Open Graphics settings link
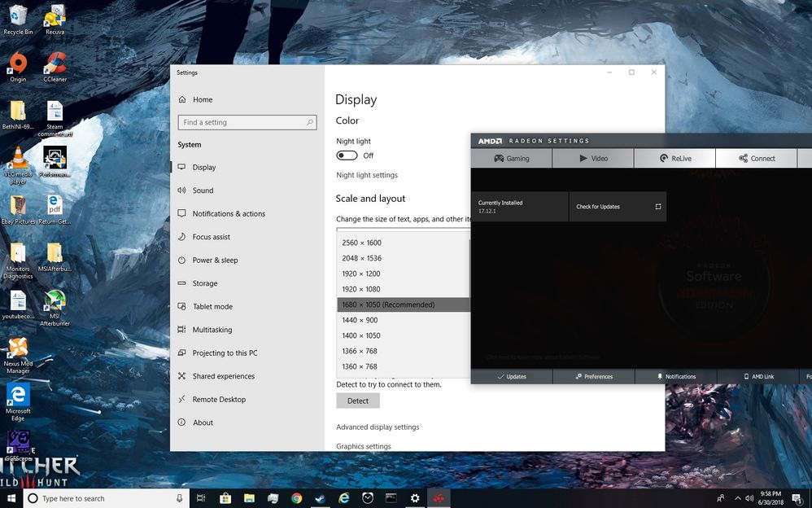This screenshot has width=812, height=508. [364, 446]
